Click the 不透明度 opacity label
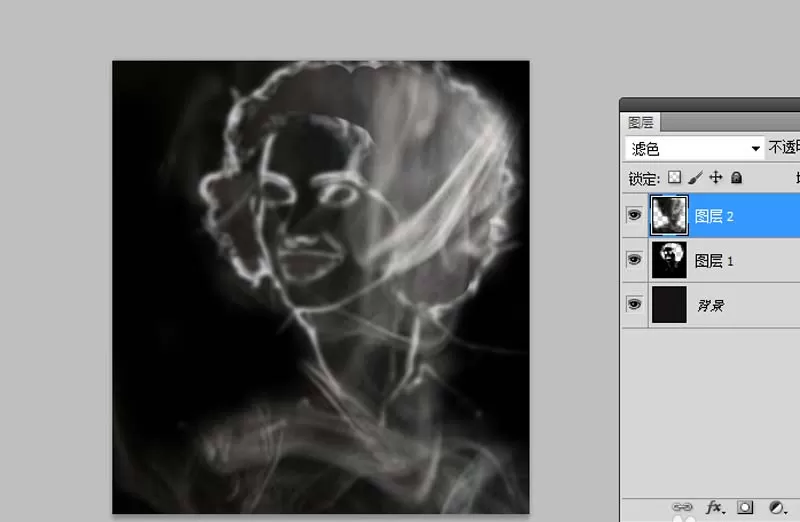The width and height of the screenshot is (800, 522). [x=784, y=148]
